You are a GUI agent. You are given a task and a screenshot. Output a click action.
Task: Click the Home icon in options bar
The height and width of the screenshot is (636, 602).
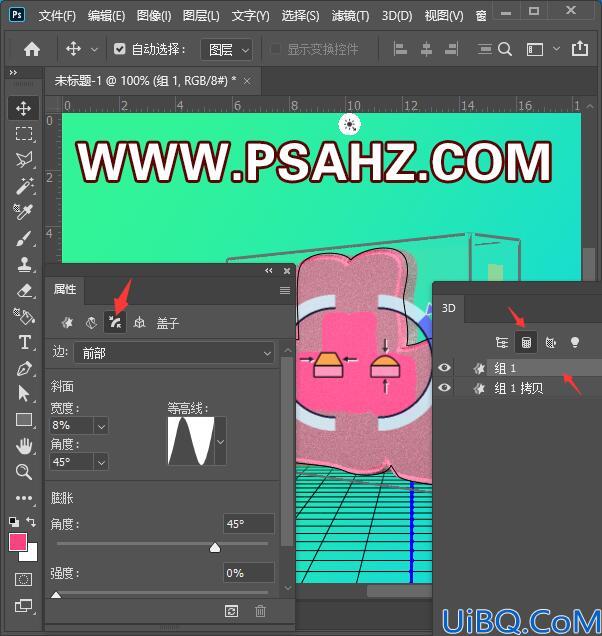point(32,49)
